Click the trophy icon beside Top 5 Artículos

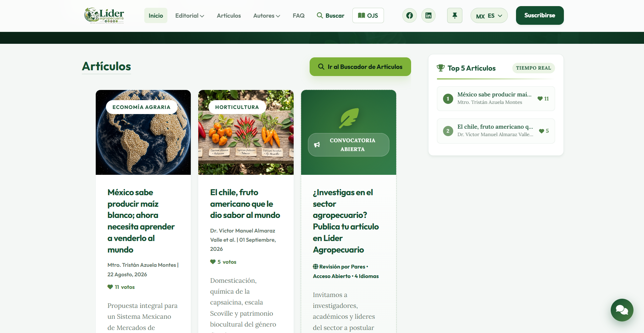pyautogui.click(x=441, y=68)
